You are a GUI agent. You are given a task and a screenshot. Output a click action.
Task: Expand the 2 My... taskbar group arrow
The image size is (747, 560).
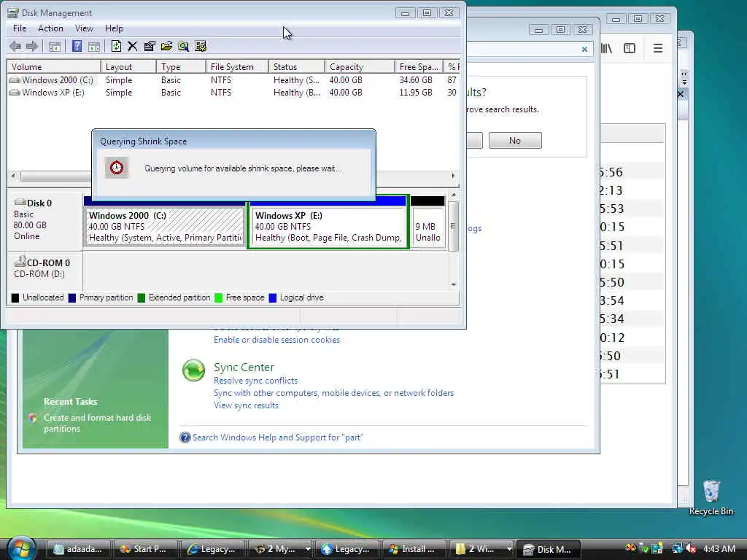tap(308, 549)
